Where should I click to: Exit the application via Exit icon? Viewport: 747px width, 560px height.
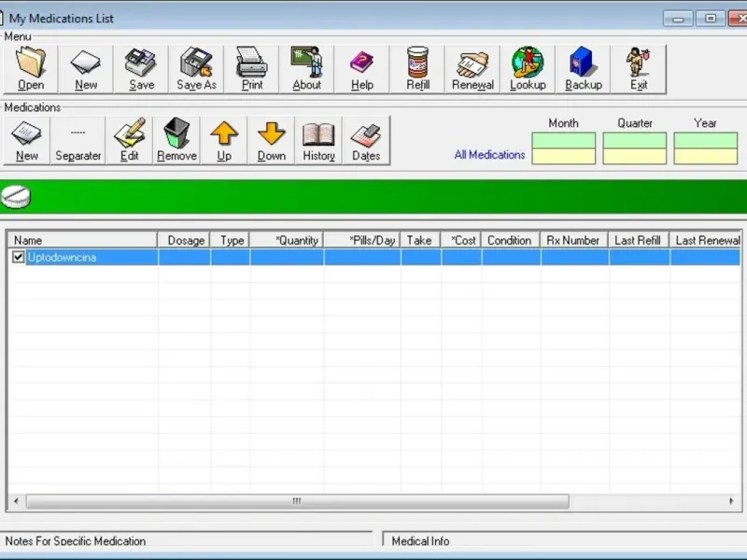pyautogui.click(x=639, y=69)
